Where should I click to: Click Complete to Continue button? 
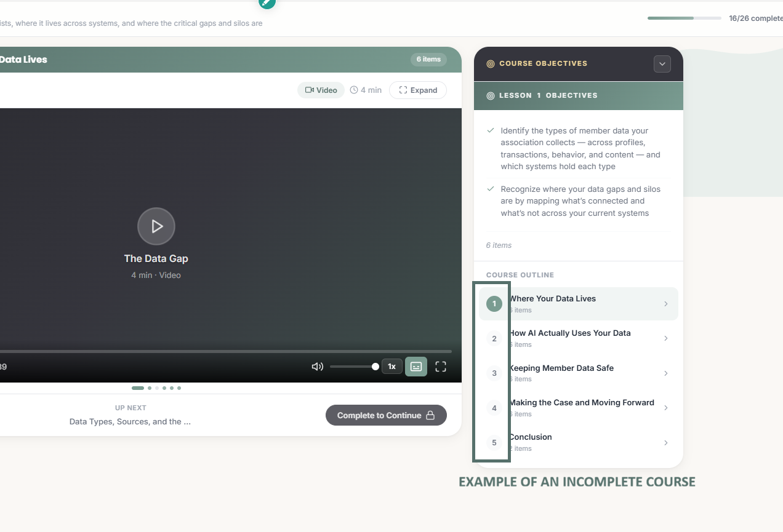(x=386, y=415)
